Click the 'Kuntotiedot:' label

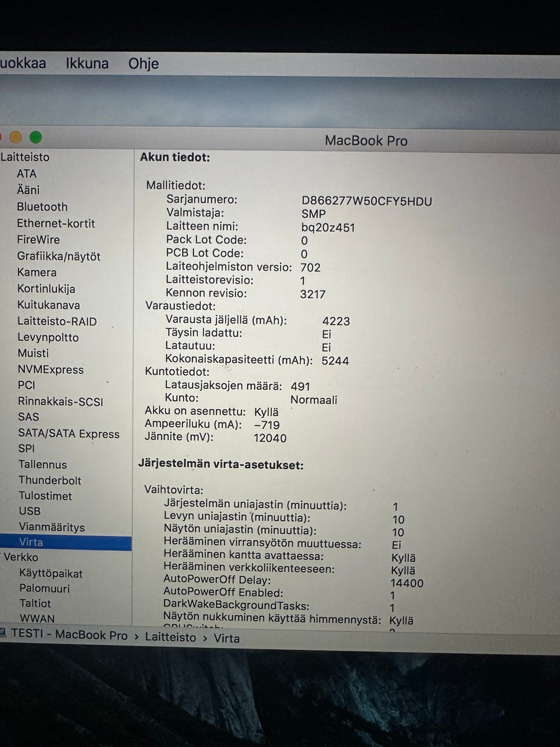coord(177,372)
